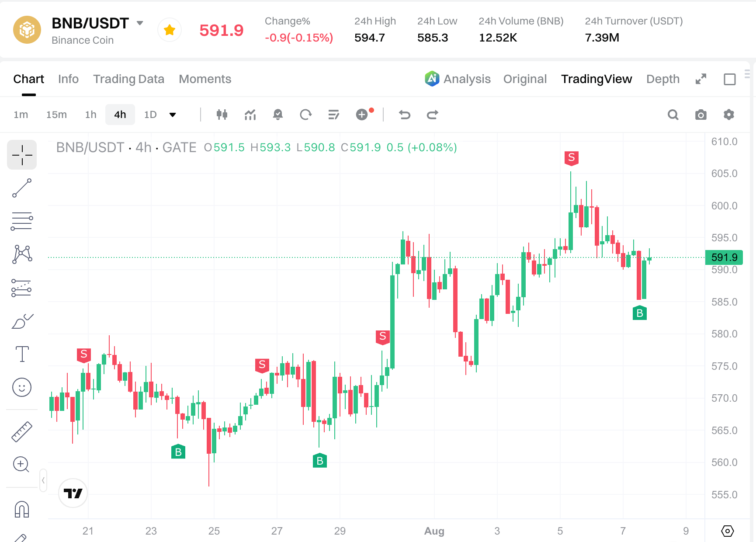The image size is (756, 542).
Task: Open the Moments tab
Action: (x=205, y=79)
